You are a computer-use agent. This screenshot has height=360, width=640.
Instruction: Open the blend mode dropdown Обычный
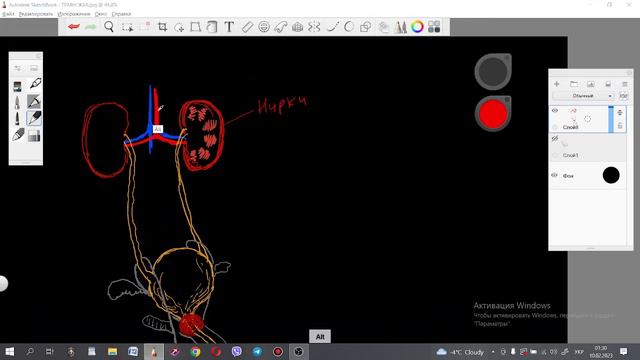click(583, 96)
